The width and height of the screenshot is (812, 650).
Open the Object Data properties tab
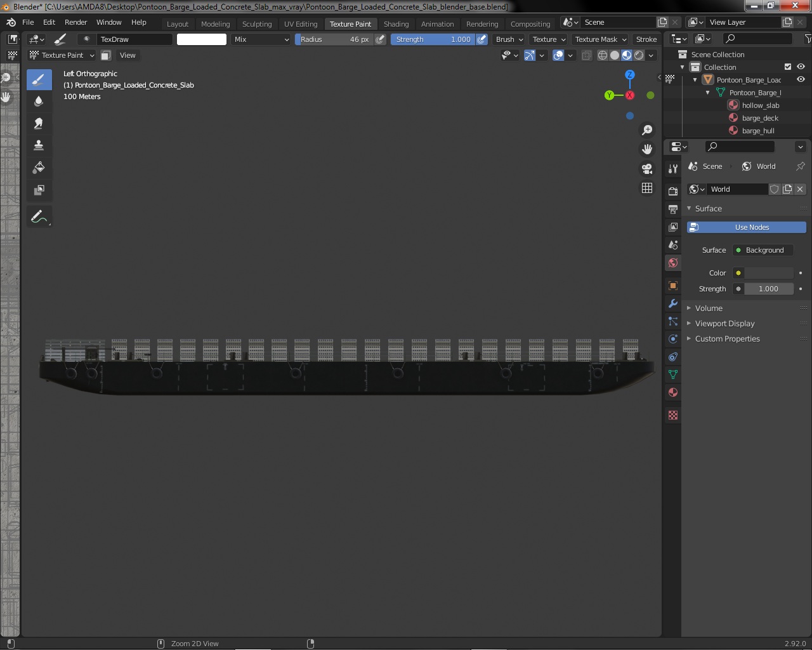coord(673,375)
